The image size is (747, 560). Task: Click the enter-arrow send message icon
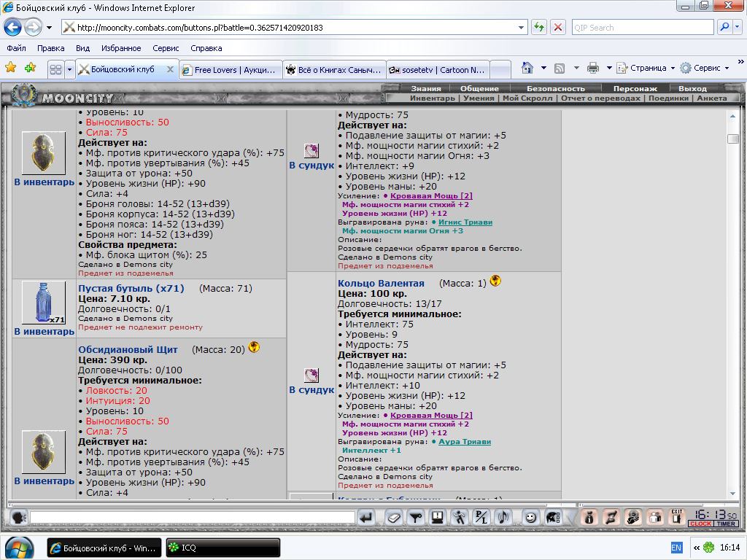(x=366, y=517)
